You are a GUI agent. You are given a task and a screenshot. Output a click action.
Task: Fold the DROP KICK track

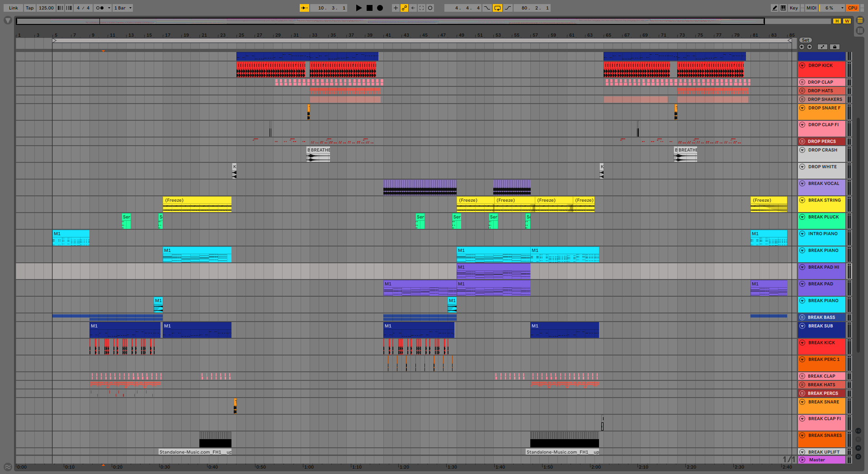tap(802, 66)
